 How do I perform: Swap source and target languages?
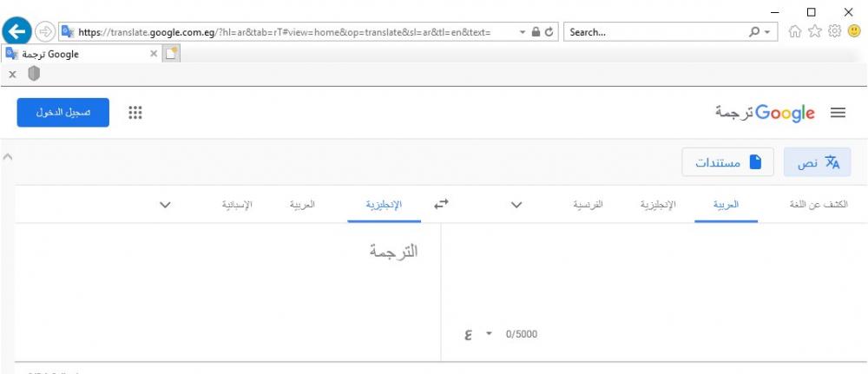[x=442, y=205]
